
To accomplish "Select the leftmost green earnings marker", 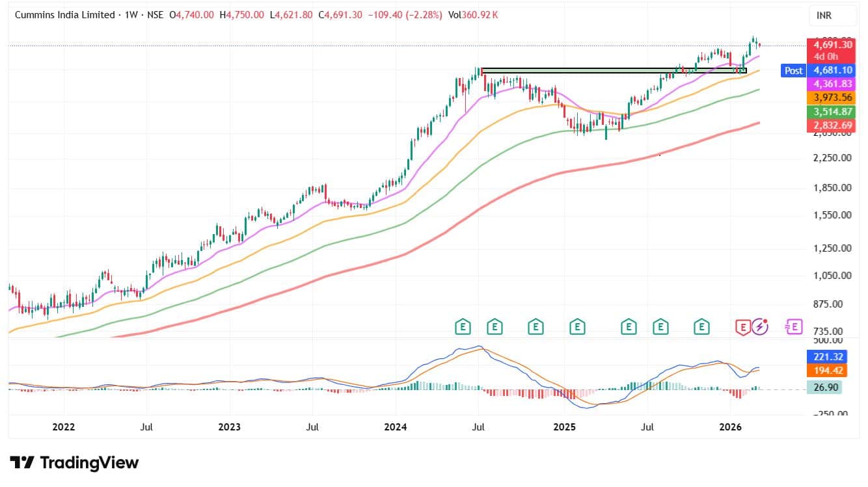I will click(463, 326).
